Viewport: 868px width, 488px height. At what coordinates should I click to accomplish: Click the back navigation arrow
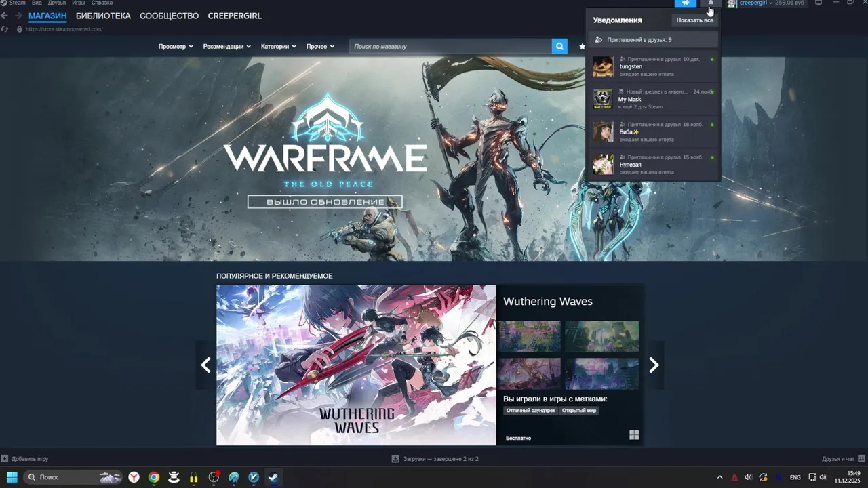[5, 16]
